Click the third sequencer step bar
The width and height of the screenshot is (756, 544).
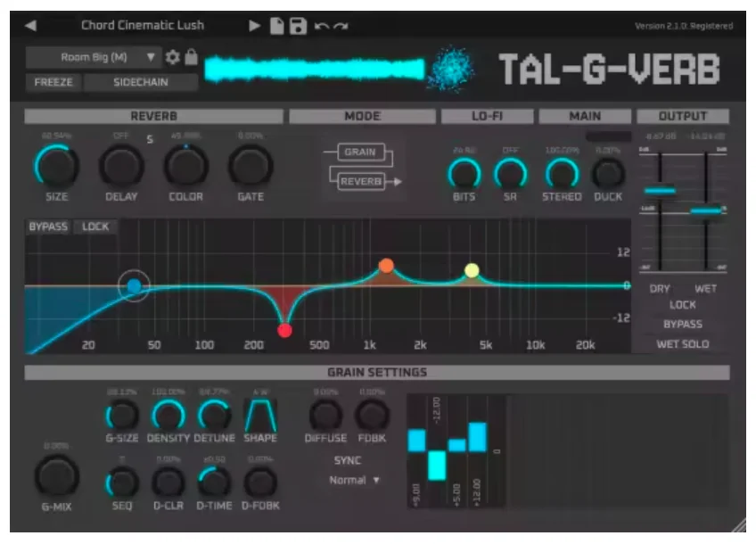click(457, 445)
